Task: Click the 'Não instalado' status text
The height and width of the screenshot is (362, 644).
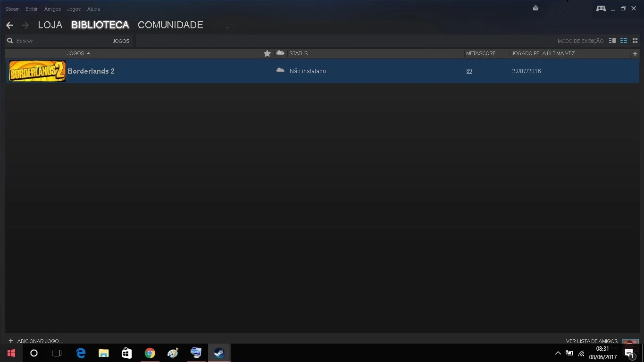Action: click(308, 71)
